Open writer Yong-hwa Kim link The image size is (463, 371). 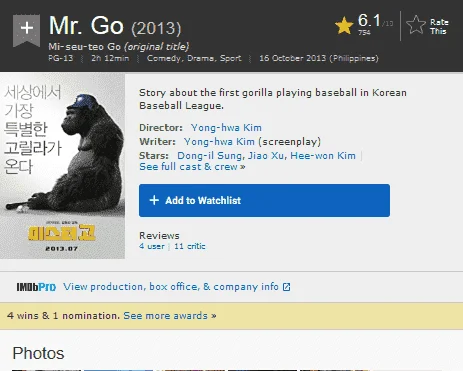click(x=219, y=142)
